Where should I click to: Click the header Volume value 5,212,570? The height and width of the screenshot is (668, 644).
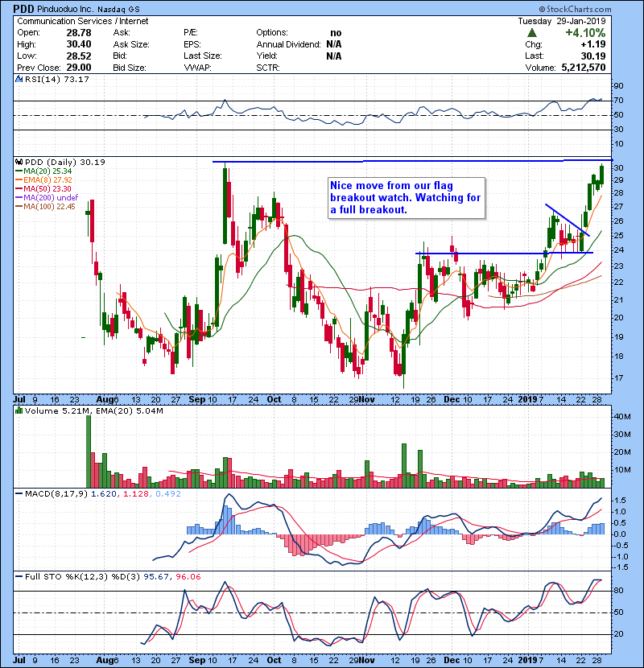[x=584, y=68]
